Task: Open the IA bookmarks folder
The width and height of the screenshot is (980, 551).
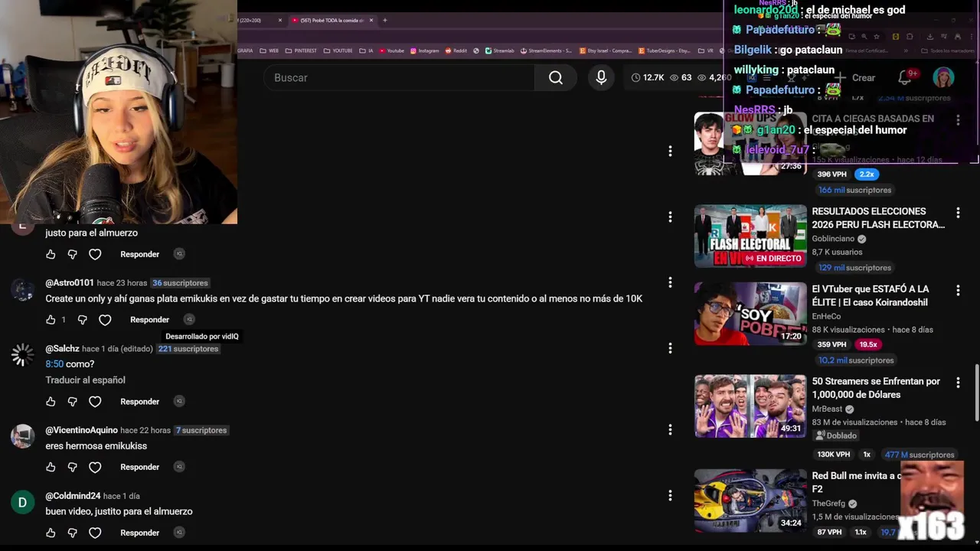Action: pos(365,51)
